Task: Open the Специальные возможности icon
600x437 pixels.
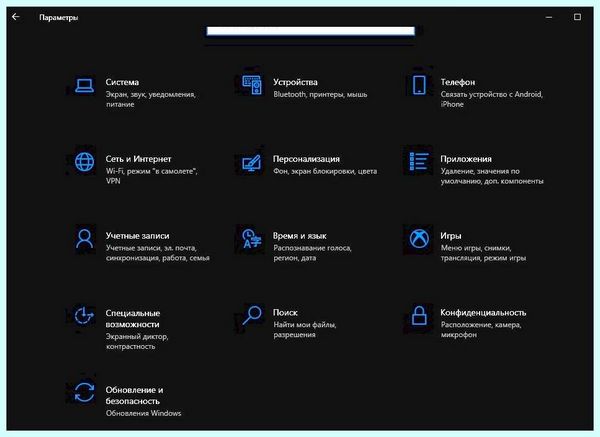Action: click(x=84, y=316)
